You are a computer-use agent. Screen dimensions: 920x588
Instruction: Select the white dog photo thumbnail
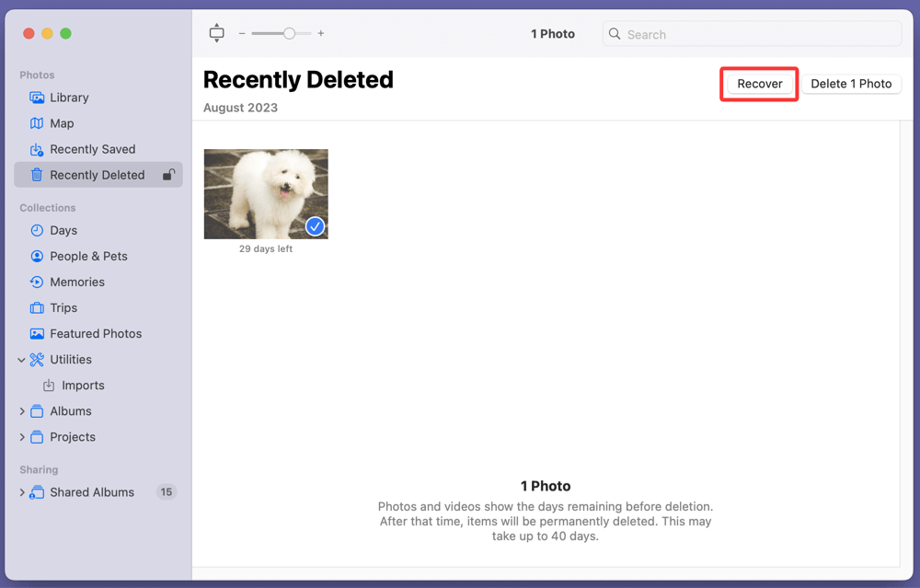266,193
